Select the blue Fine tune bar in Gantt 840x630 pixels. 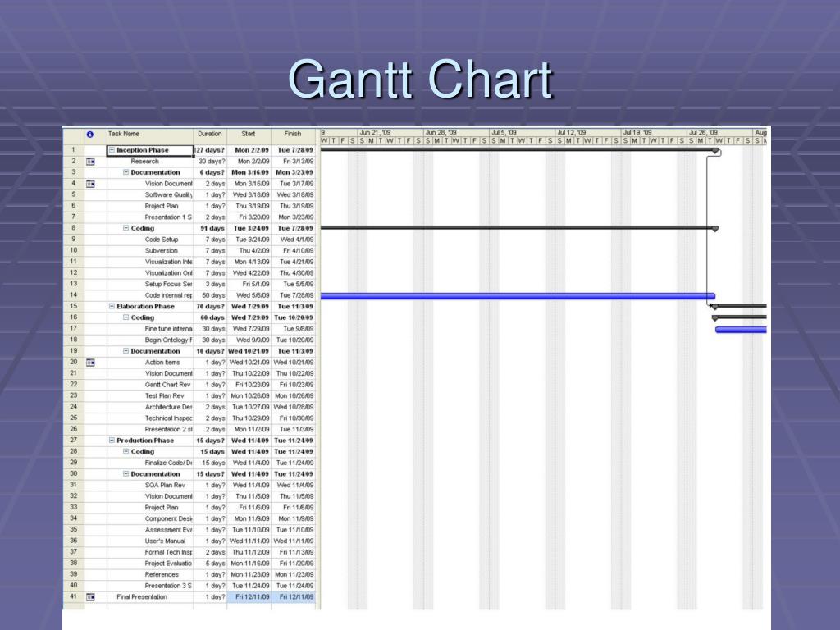(741, 330)
